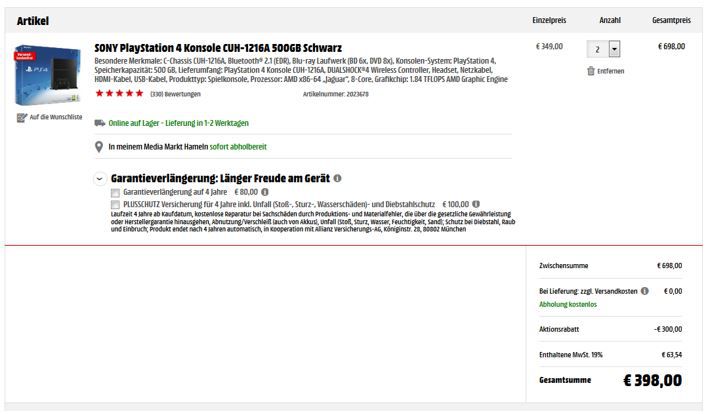This screenshot has width=707, height=414.
Task: Open info icon next to Garantieverlängerung heading
Action: [x=337, y=178]
